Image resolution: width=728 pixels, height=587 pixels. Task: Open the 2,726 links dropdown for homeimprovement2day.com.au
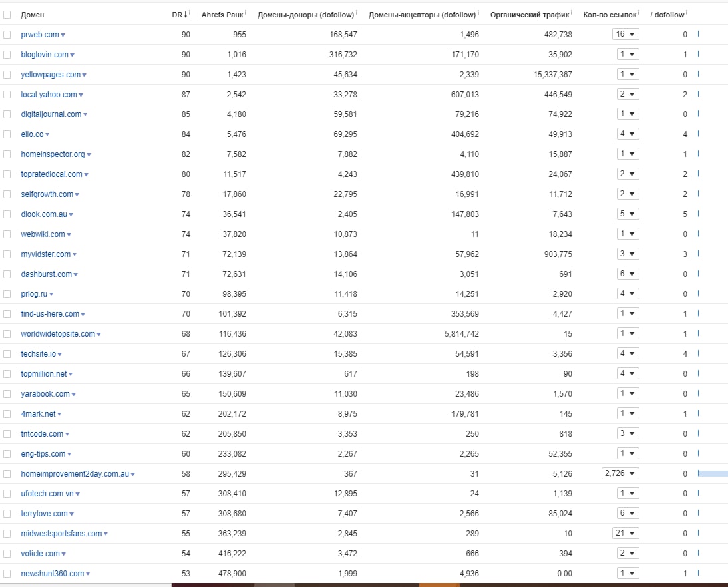coord(620,473)
